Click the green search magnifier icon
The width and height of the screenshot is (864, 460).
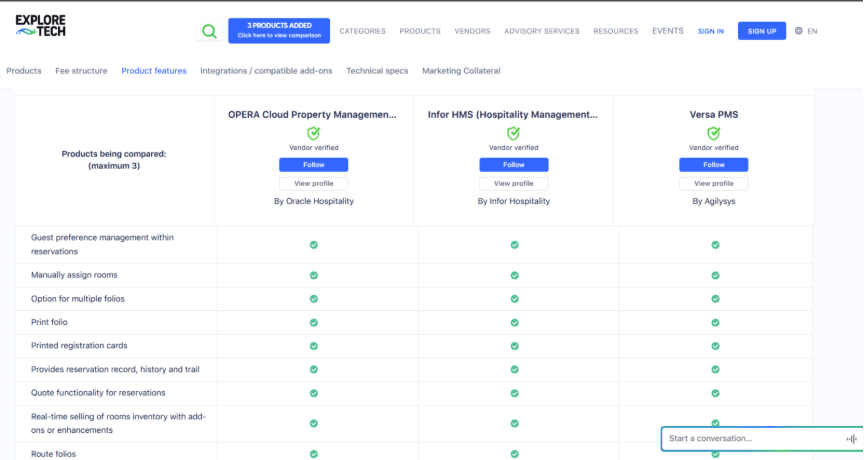[x=208, y=31]
